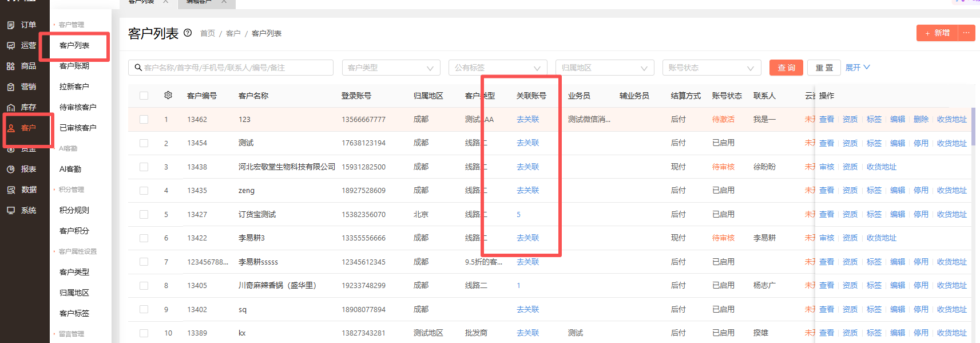The image size is (980, 343).
Task: Open 积分规则 in the submenu
Action: [74, 210]
